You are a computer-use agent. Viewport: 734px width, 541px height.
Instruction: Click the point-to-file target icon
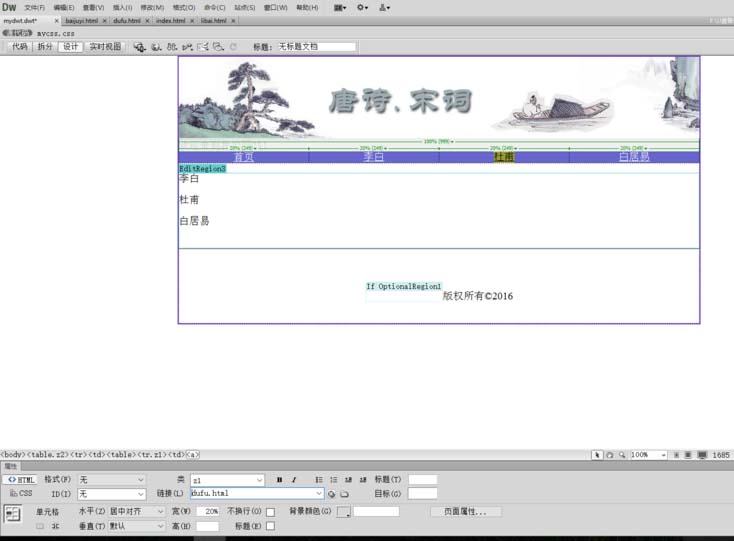332,494
